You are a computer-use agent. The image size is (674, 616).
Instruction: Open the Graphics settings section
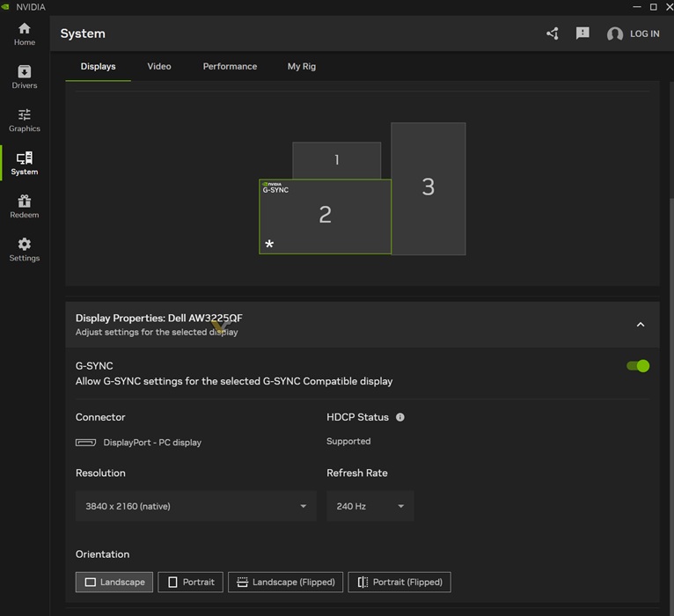[25, 120]
